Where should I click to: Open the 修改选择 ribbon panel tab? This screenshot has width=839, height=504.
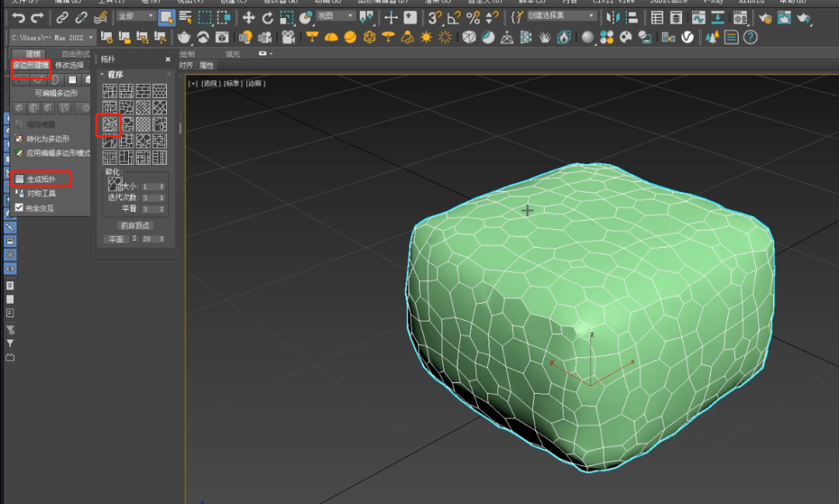pyautogui.click(x=69, y=65)
